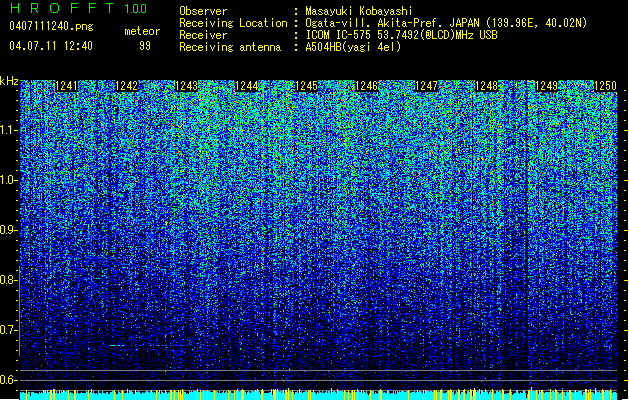This screenshot has width=629, height=400.
Task: Click the Observer label
Action: pyautogui.click(x=203, y=11)
